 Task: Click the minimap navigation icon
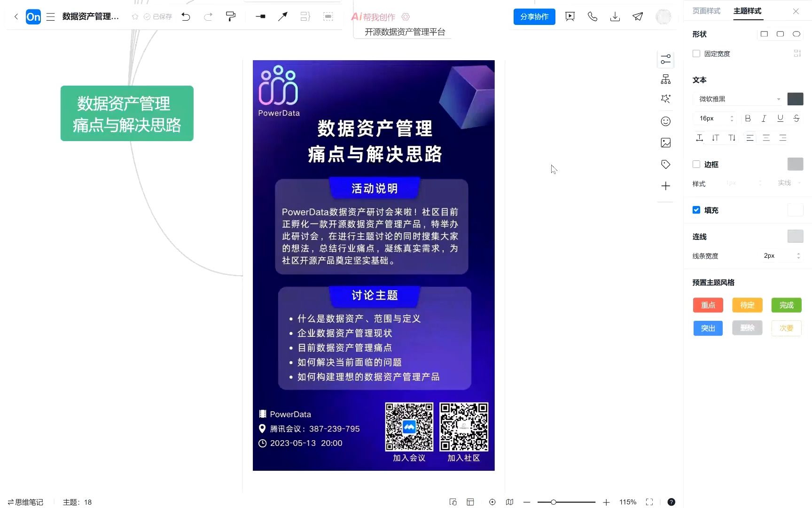[x=509, y=502]
